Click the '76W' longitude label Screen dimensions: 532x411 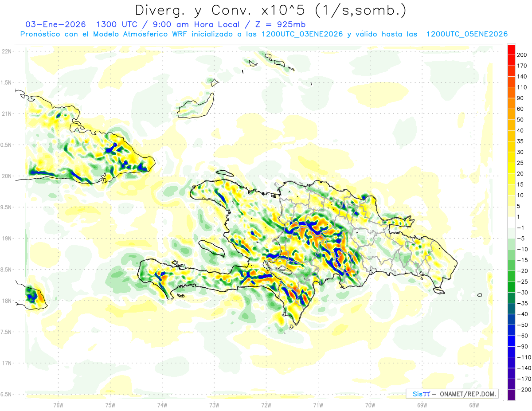click(x=58, y=405)
